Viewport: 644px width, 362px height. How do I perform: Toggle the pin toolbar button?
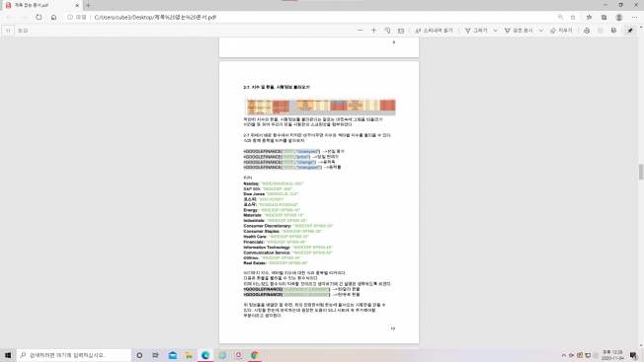pos(630,31)
